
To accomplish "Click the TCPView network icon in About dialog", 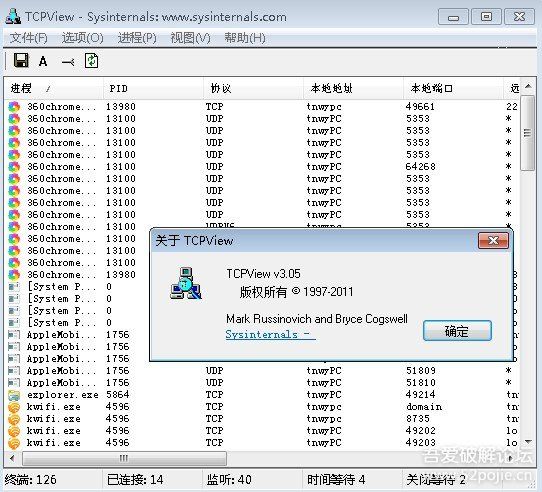I will (x=186, y=283).
